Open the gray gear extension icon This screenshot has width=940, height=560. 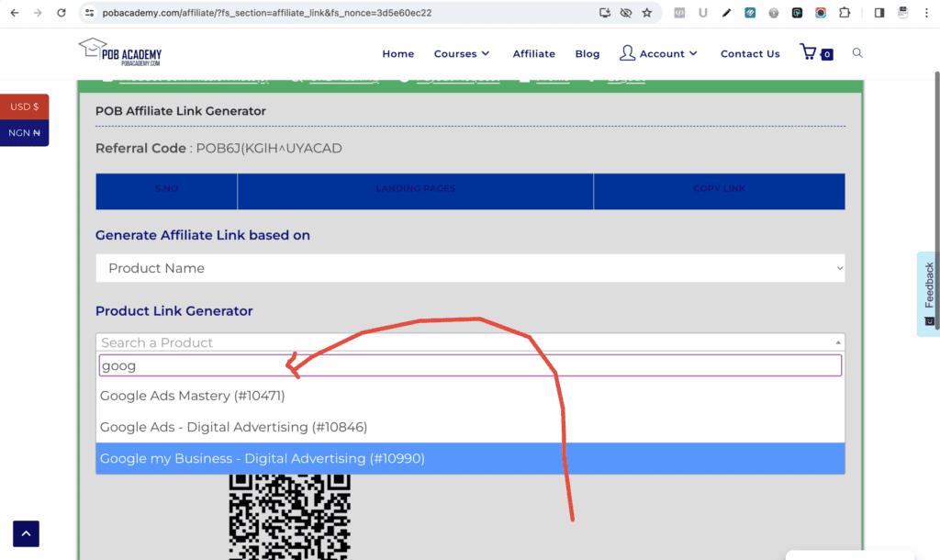pyautogui.click(x=774, y=13)
